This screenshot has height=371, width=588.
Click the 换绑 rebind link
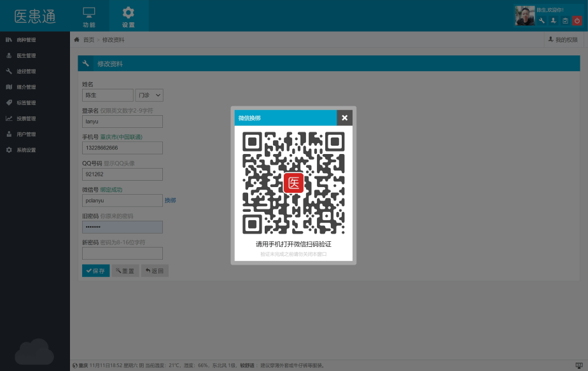pyautogui.click(x=171, y=200)
